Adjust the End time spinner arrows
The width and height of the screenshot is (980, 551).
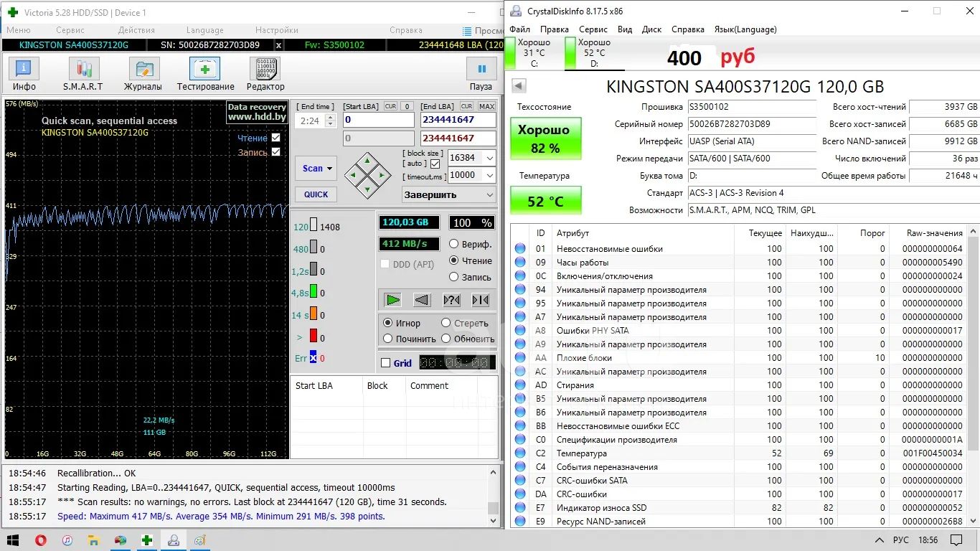[330, 121]
